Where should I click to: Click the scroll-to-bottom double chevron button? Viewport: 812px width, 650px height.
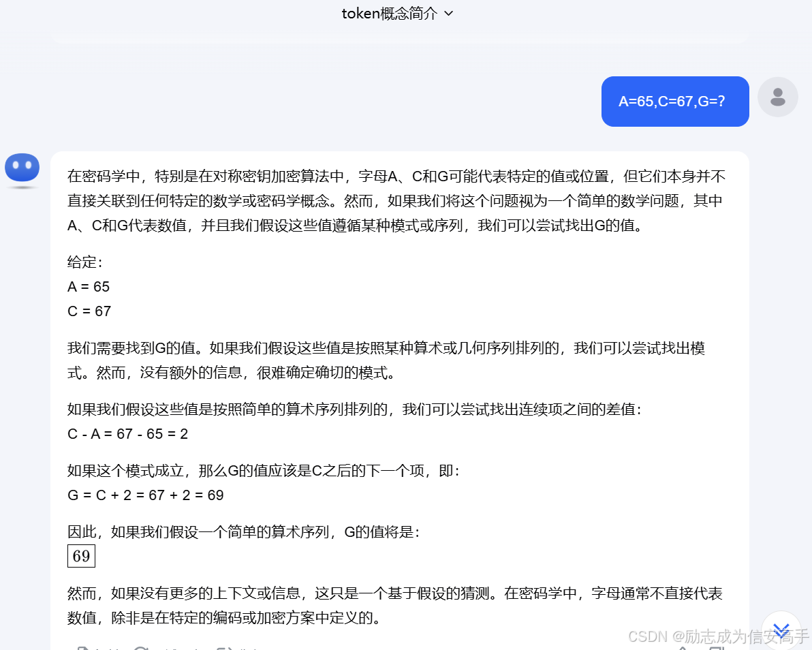pyautogui.click(x=781, y=630)
